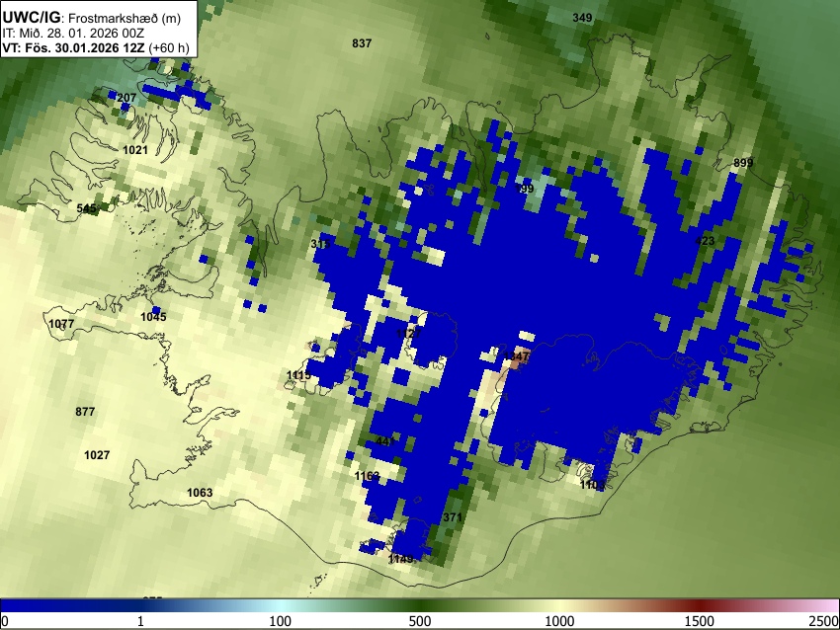Click the map value 545

coord(86,208)
